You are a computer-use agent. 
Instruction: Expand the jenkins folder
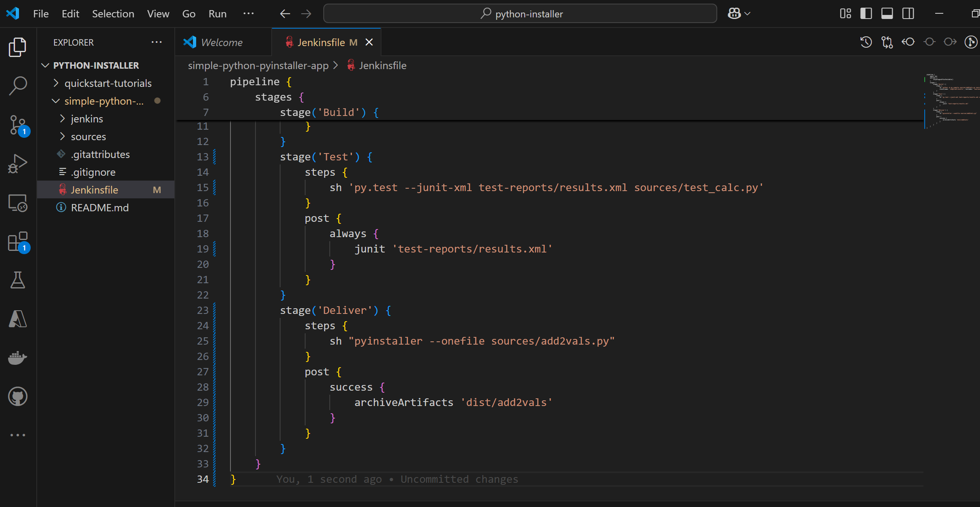click(x=62, y=119)
